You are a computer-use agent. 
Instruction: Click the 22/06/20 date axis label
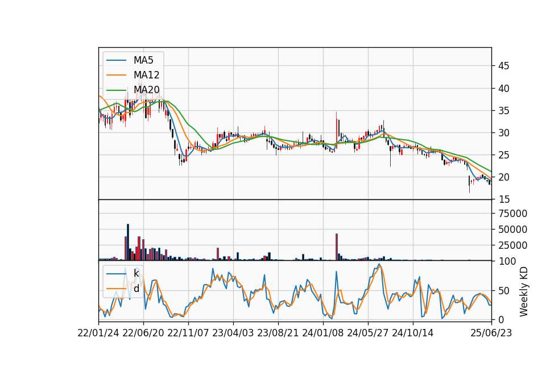point(143,333)
